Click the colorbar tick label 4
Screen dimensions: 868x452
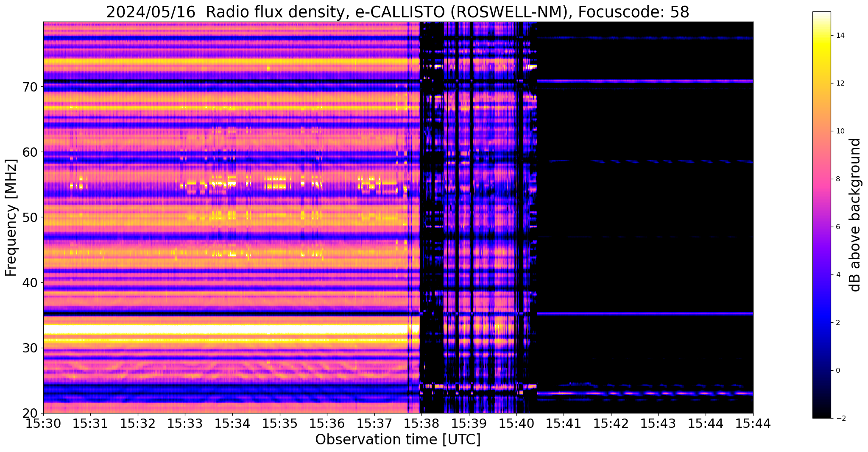pyautogui.click(x=838, y=275)
